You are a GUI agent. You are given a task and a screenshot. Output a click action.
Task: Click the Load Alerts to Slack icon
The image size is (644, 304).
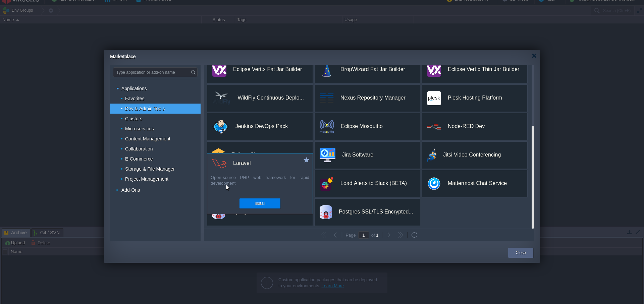pos(326,184)
